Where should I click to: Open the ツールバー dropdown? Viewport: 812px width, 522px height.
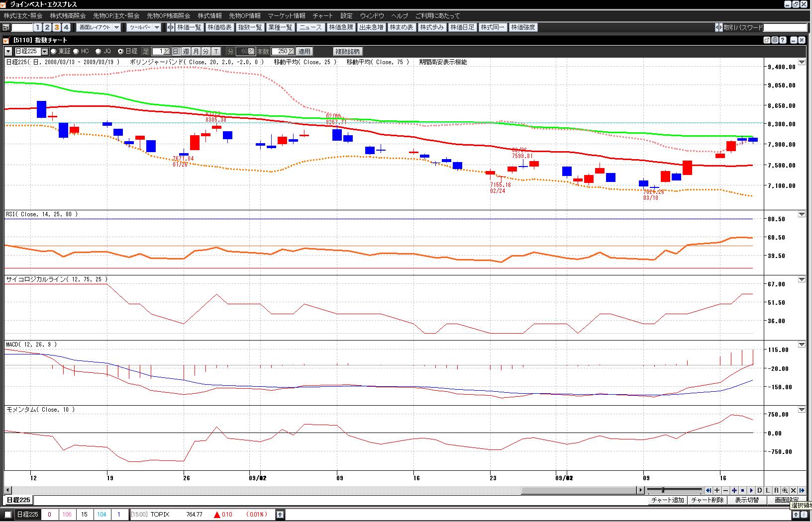coord(144,27)
